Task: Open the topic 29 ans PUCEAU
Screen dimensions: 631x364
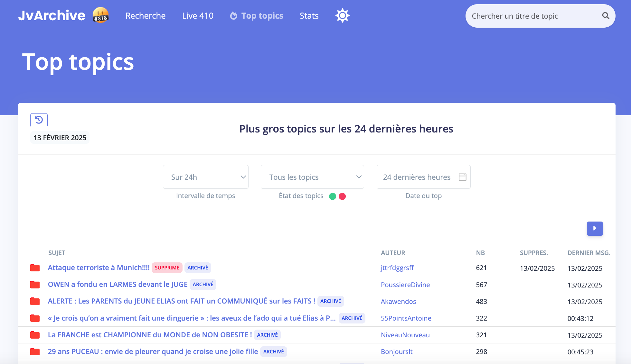Action: 153,351
